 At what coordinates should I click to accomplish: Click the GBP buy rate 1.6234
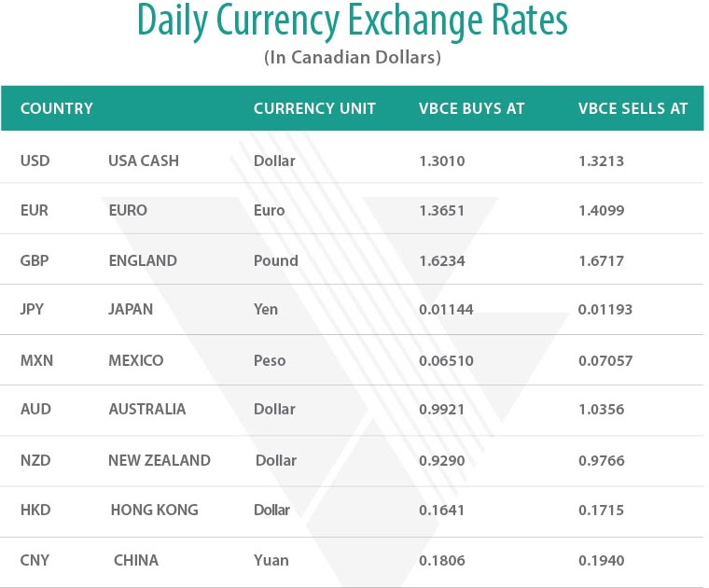pyautogui.click(x=441, y=261)
